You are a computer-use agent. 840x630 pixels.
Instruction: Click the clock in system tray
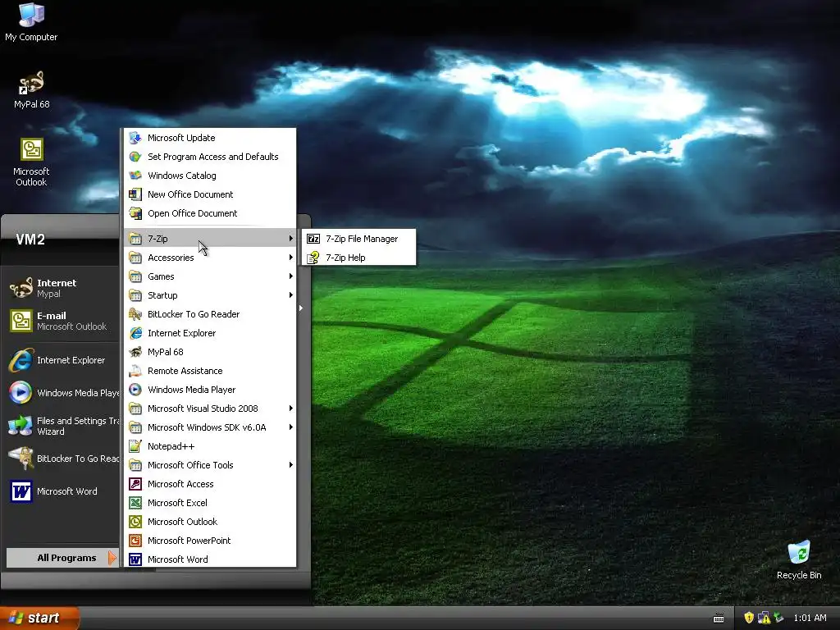pyautogui.click(x=810, y=619)
